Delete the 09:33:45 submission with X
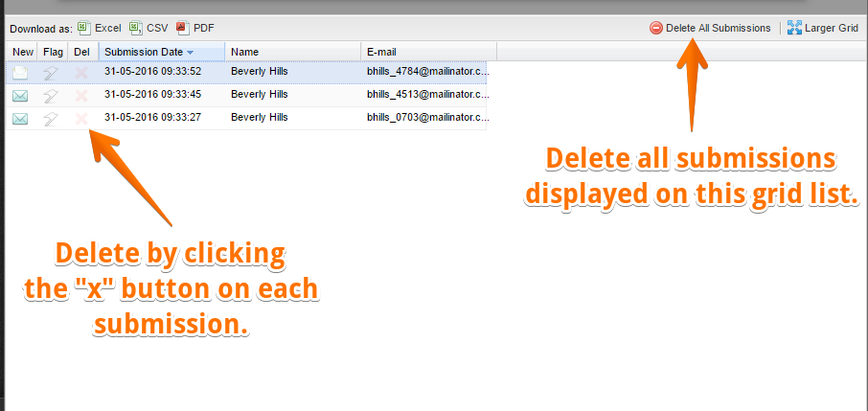The image size is (868, 411). click(81, 95)
